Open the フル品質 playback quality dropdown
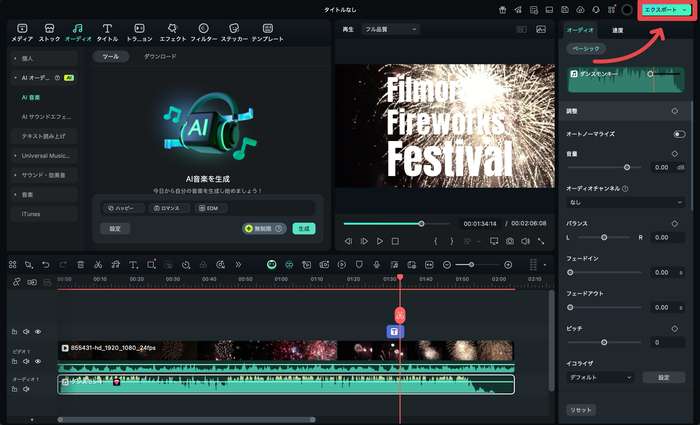Image resolution: width=700 pixels, height=425 pixels. (391, 29)
